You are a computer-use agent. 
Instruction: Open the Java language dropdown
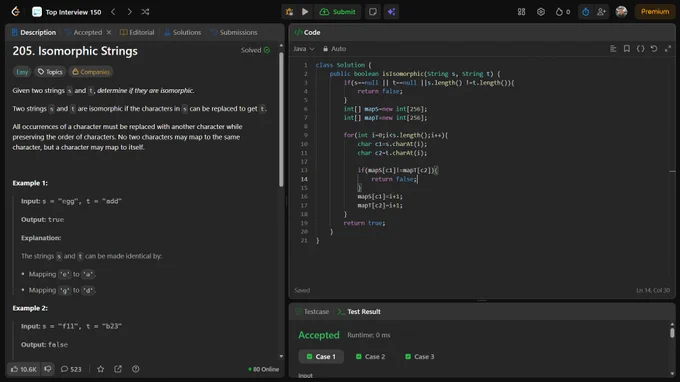point(304,49)
